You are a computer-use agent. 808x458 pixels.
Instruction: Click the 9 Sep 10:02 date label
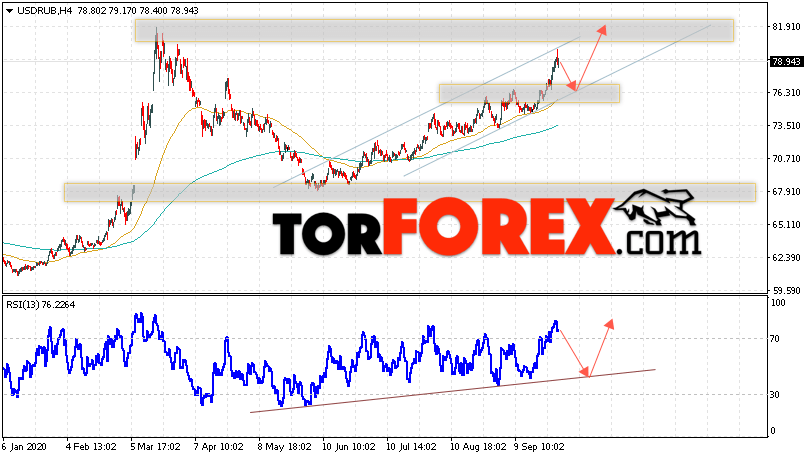[x=539, y=447]
